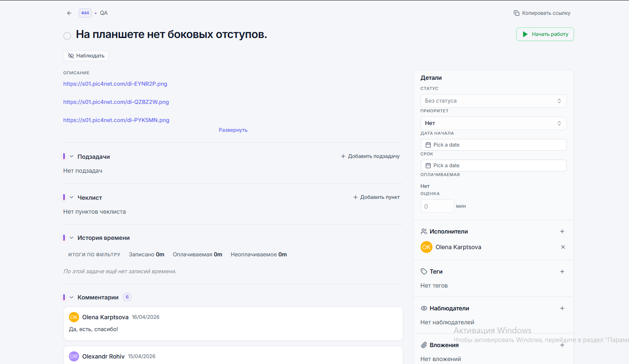Screen dimensions: 629x364
Task: Open the Приоритет dropdown
Action: coord(493,123)
